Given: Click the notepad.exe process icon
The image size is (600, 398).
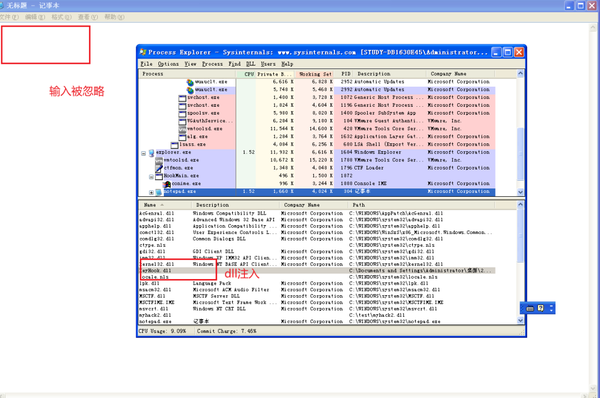Looking at the screenshot, I should 159,192.
